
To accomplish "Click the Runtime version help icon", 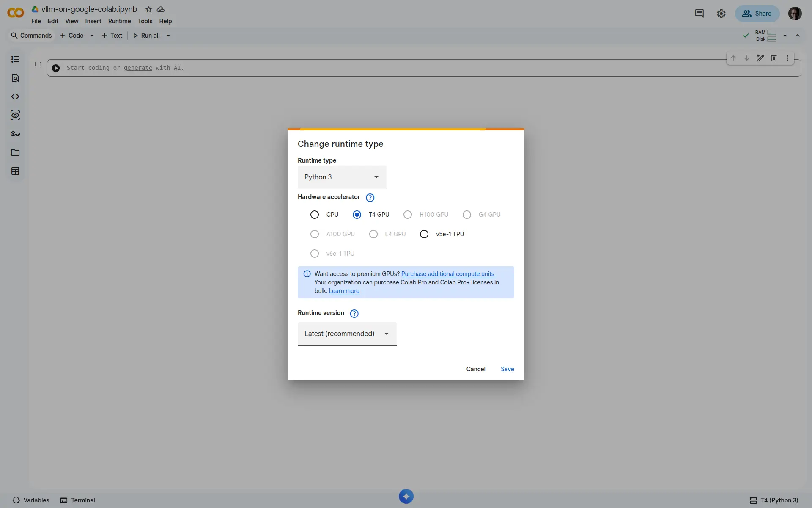I will [354, 314].
